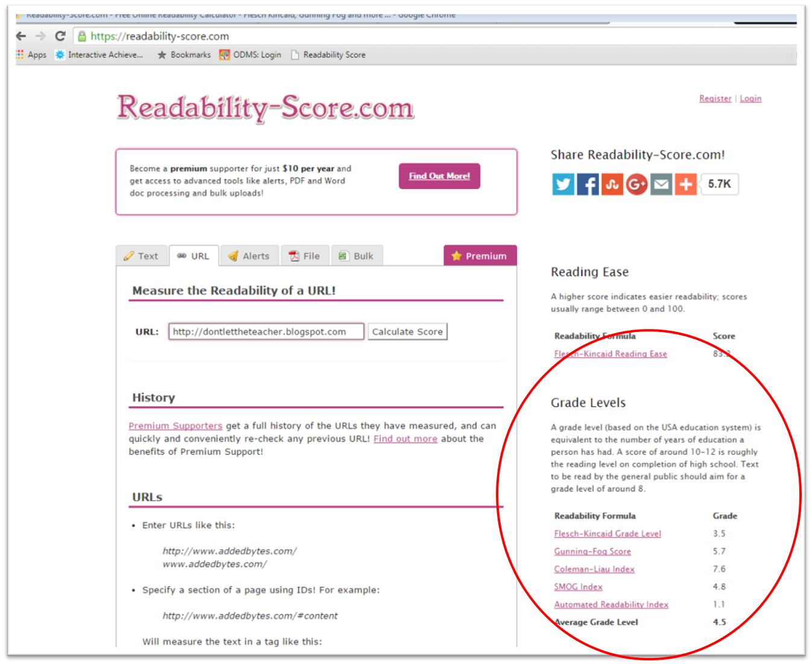Click into the URL input field

(x=266, y=331)
